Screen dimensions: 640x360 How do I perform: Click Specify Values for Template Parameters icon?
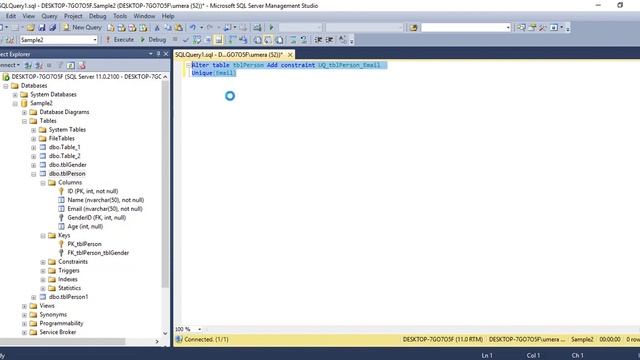342,40
